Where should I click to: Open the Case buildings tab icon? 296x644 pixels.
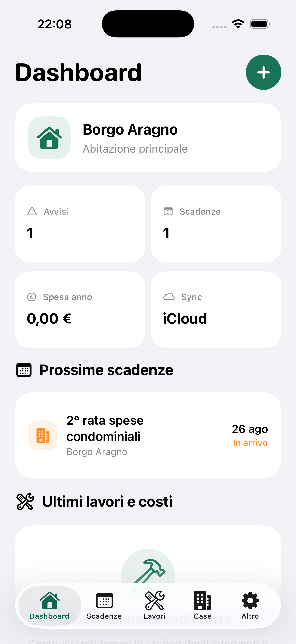(x=202, y=600)
